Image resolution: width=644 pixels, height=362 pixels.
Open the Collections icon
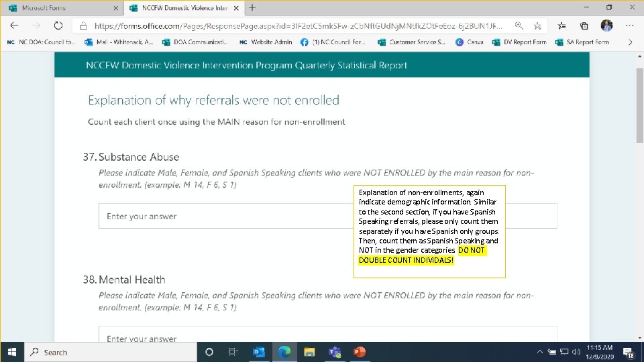[x=584, y=26]
